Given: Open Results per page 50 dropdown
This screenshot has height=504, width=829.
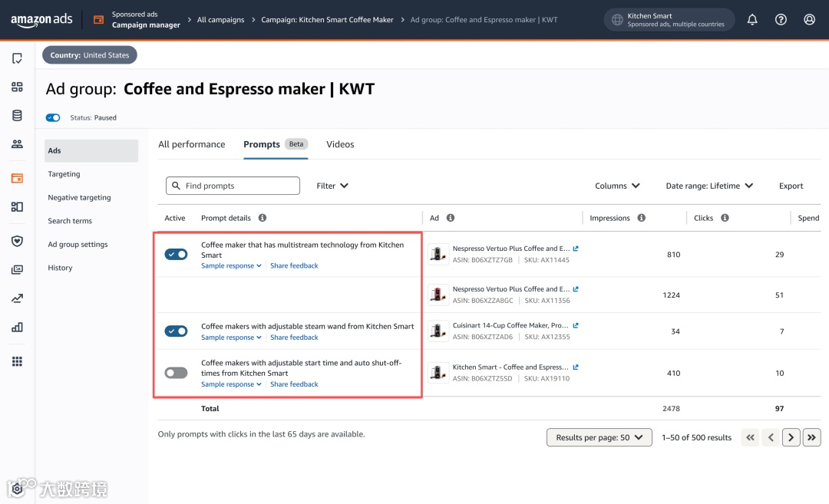Looking at the screenshot, I should tap(599, 437).
